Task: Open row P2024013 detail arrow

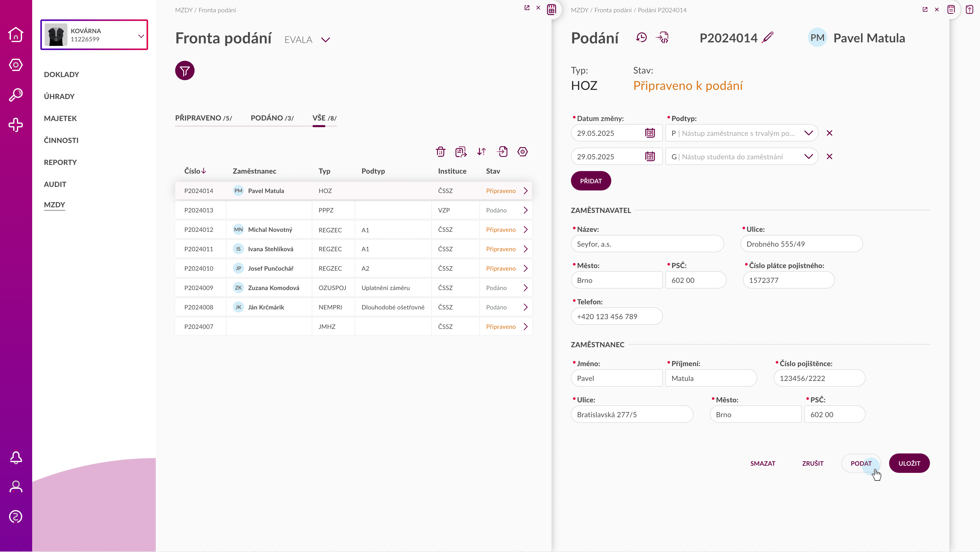Action: tap(526, 210)
